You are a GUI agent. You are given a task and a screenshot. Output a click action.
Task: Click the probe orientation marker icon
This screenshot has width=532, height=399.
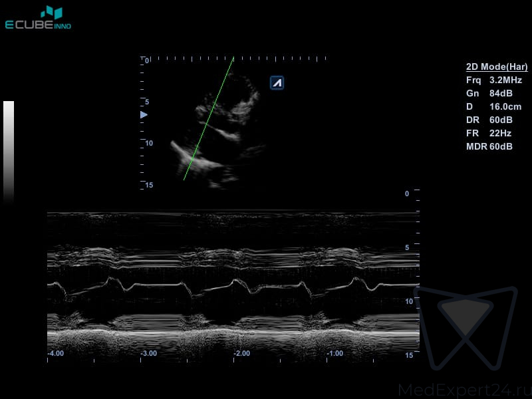(277, 82)
